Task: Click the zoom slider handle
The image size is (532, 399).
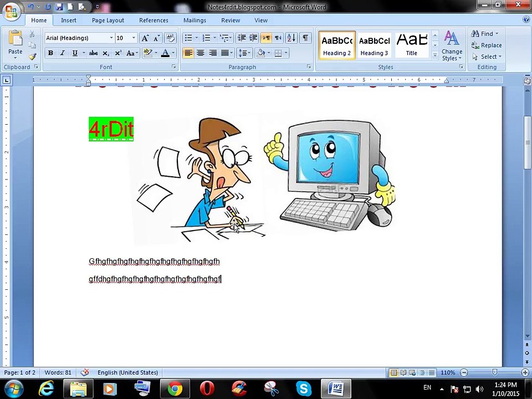Action: (x=495, y=372)
